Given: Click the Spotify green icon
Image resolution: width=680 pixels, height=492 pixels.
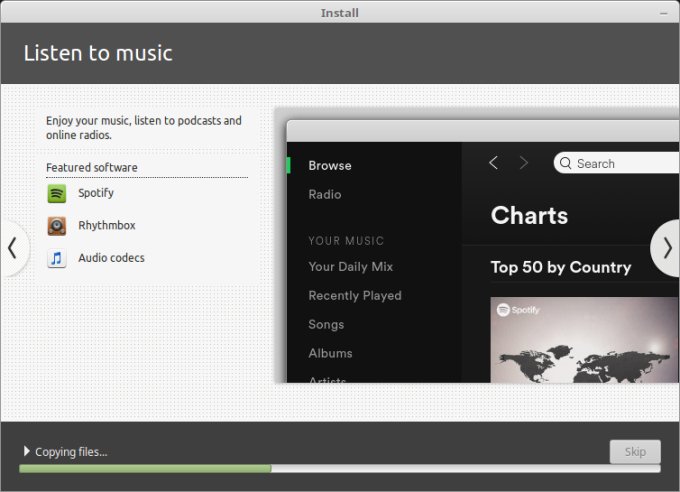Looking at the screenshot, I should [56, 193].
